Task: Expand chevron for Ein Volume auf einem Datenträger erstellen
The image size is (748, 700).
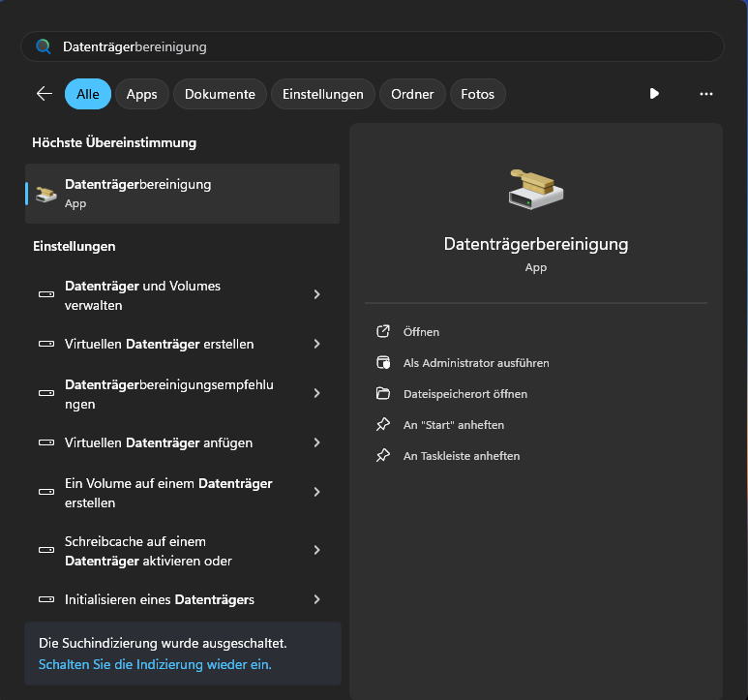Action: (x=316, y=492)
